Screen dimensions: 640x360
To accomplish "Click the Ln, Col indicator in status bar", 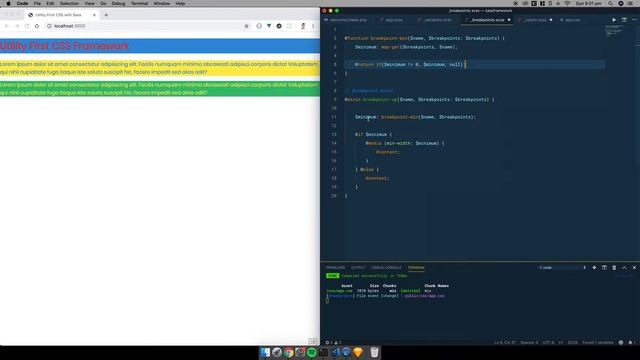I will coord(504,342).
